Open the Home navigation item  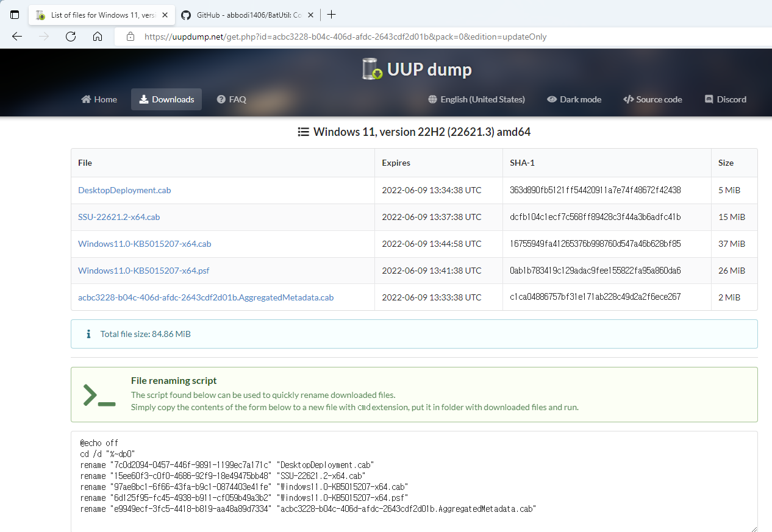pyautogui.click(x=99, y=99)
